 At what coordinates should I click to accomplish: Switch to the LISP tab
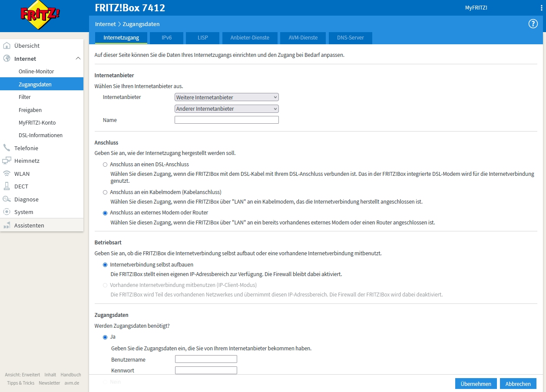pos(203,38)
